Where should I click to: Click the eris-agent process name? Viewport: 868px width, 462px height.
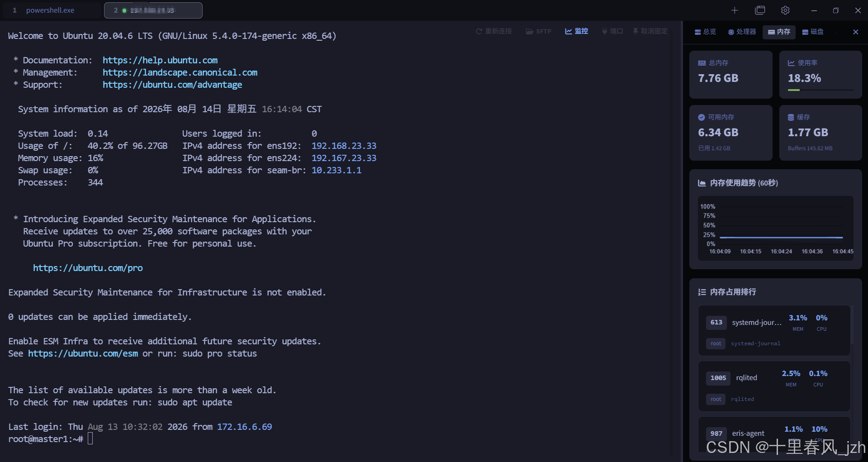point(748,433)
